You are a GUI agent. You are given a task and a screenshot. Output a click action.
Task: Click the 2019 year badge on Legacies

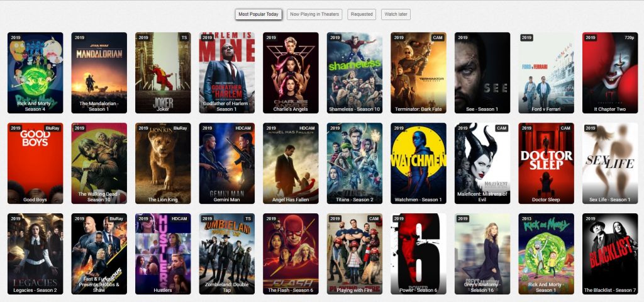(x=16, y=218)
